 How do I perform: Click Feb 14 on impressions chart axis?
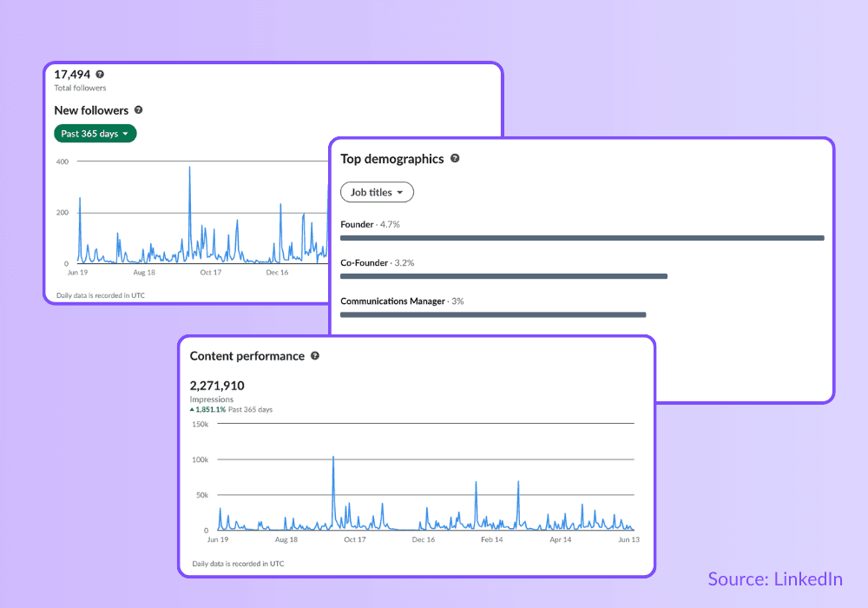(x=491, y=539)
